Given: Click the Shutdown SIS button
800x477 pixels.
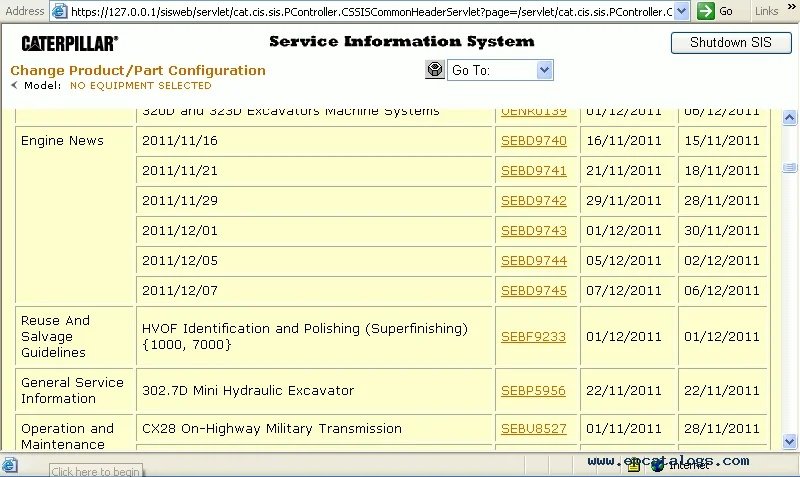Looking at the screenshot, I should point(730,43).
